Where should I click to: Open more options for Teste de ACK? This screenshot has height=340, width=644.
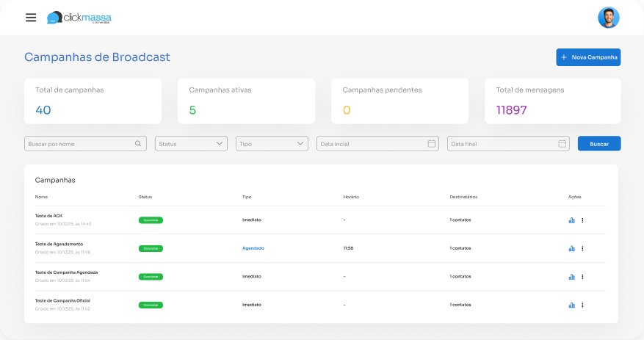[582, 220]
